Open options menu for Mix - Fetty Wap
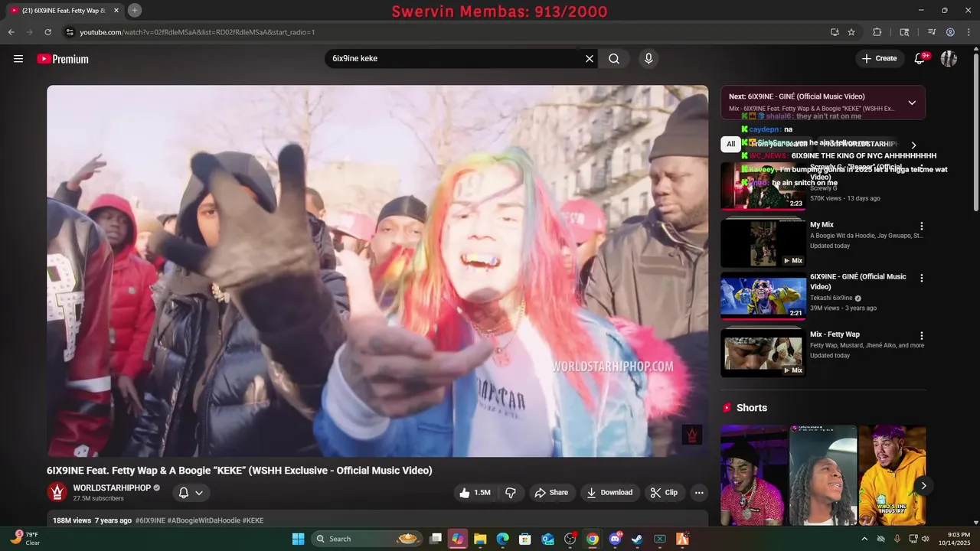The width and height of the screenshot is (980, 551). (x=922, y=336)
